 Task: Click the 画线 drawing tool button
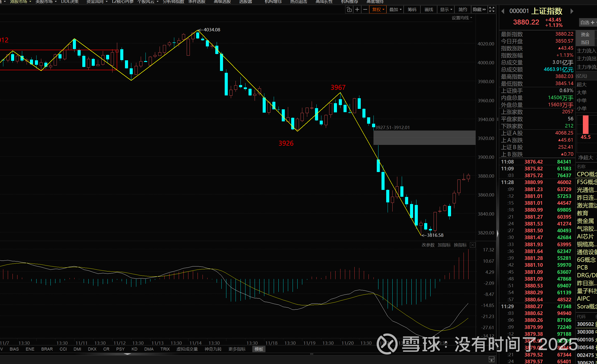tap(429, 10)
